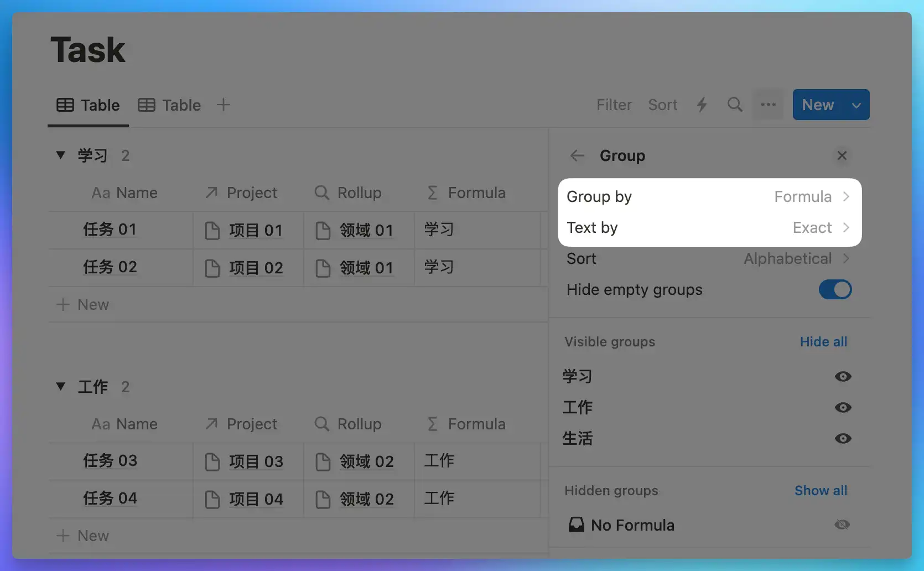Click the lightning bolt automations icon

point(702,105)
